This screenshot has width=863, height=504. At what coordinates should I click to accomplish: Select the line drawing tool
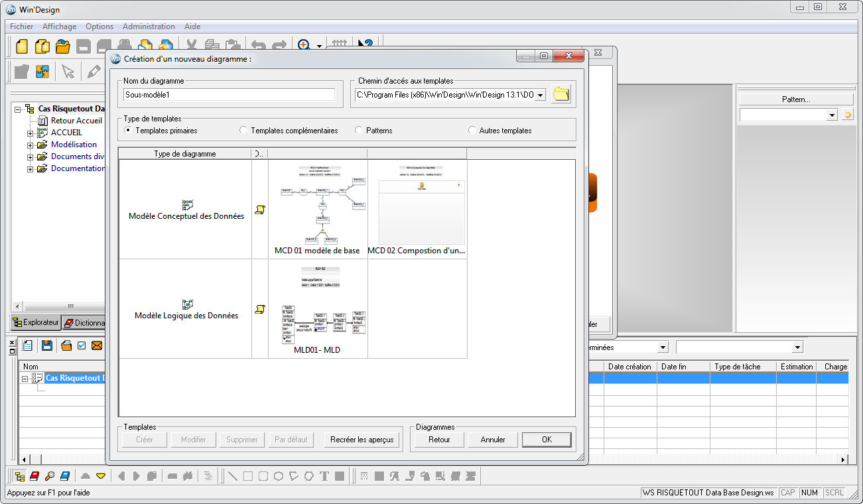point(233,476)
